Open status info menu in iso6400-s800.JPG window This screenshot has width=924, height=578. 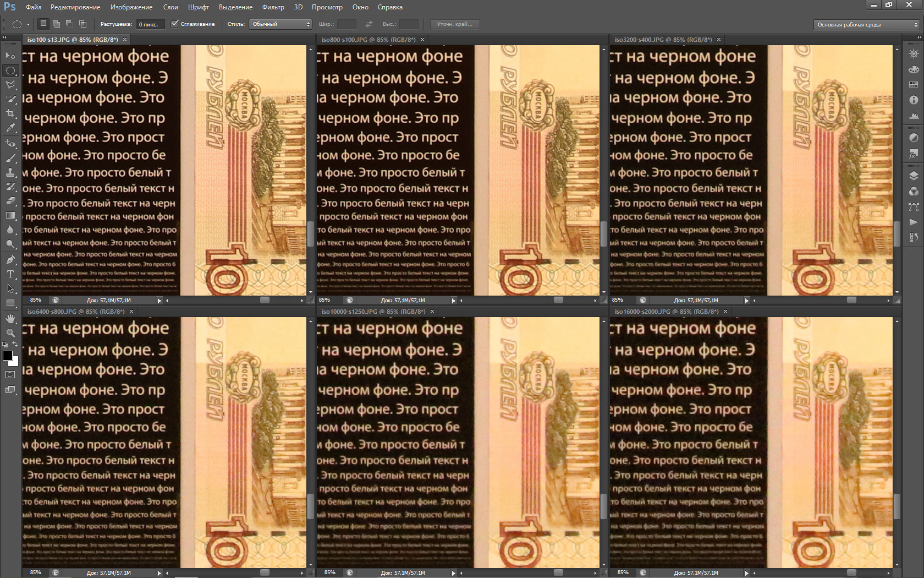pyautogui.click(x=159, y=572)
